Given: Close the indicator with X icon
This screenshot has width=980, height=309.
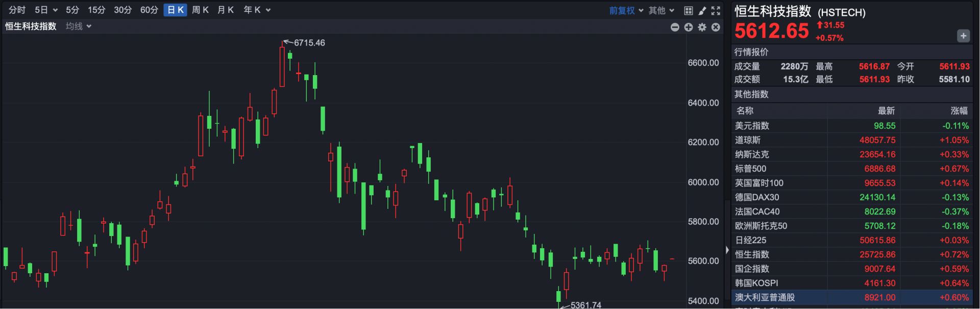Looking at the screenshot, I should [716, 27].
